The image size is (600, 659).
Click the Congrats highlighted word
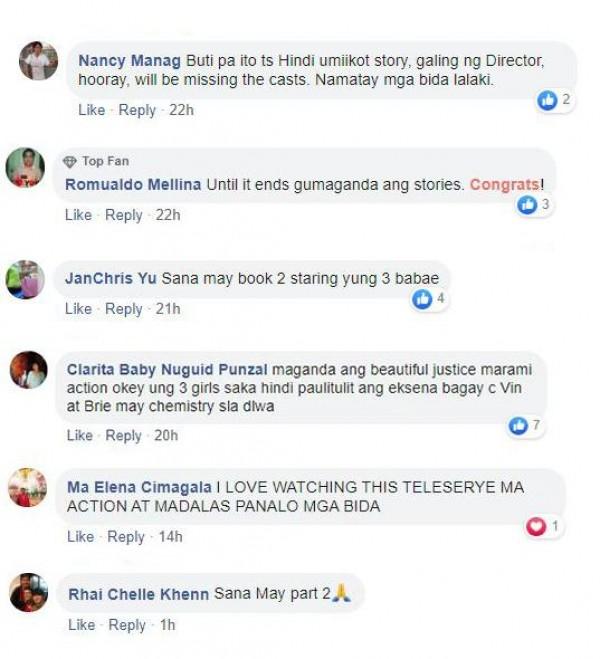pyautogui.click(x=504, y=185)
